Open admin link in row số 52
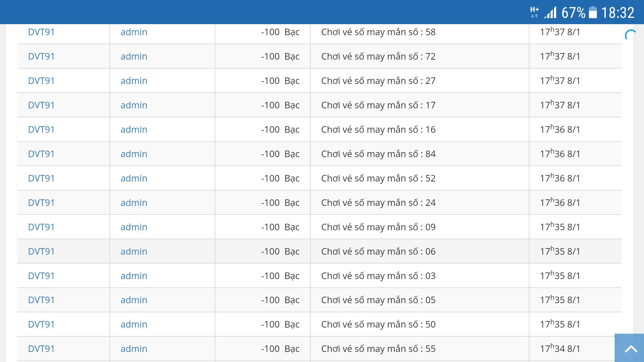The height and width of the screenshot is (362, 644). [x=134, y=178]
